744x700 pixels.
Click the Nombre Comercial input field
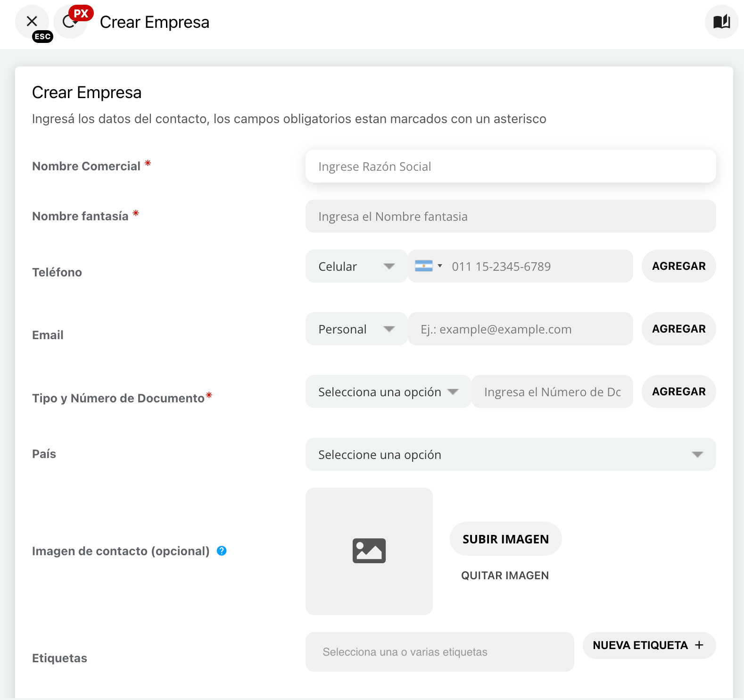(510, 166)
